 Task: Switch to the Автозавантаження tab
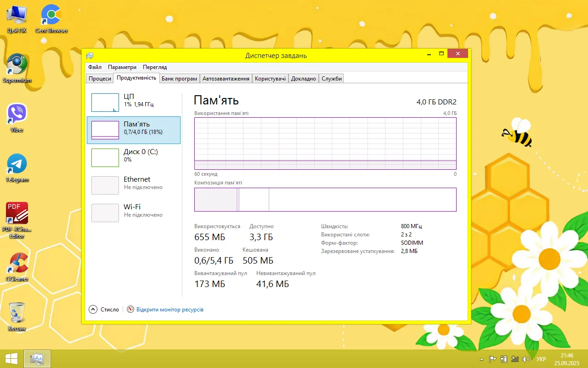226,79
